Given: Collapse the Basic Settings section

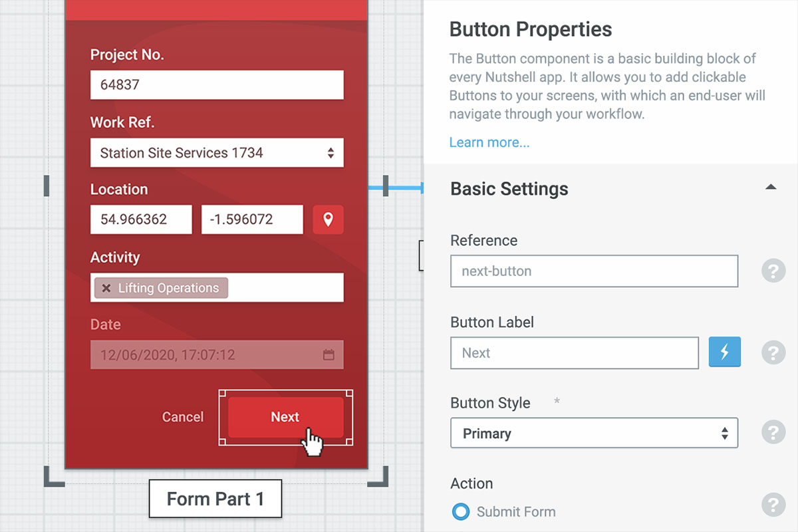Looking at the screenshot, I should pos(771,188).
